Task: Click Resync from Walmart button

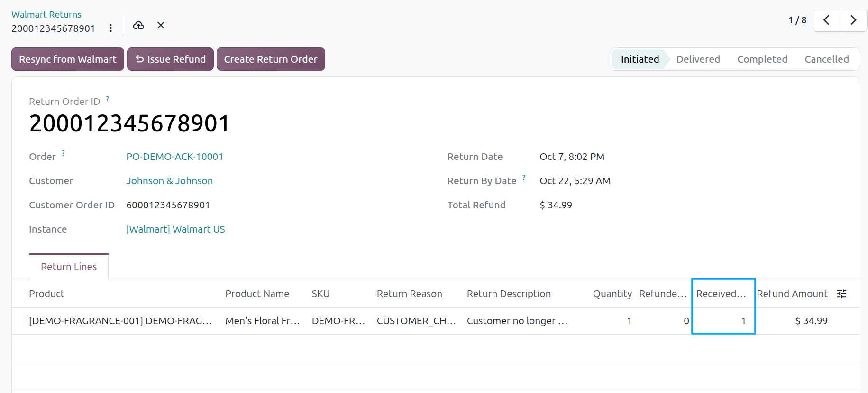Action: click(68, 59)
